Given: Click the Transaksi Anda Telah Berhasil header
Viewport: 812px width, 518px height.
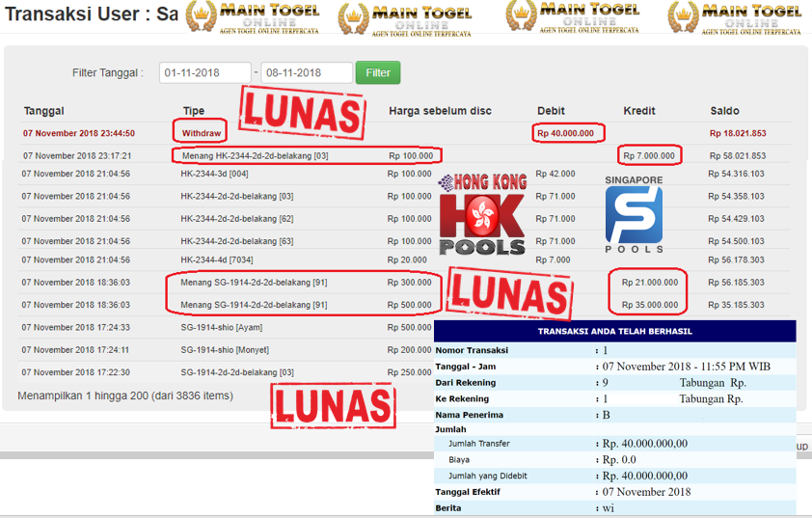Looking at the screenshot, I should coord(614,331).
